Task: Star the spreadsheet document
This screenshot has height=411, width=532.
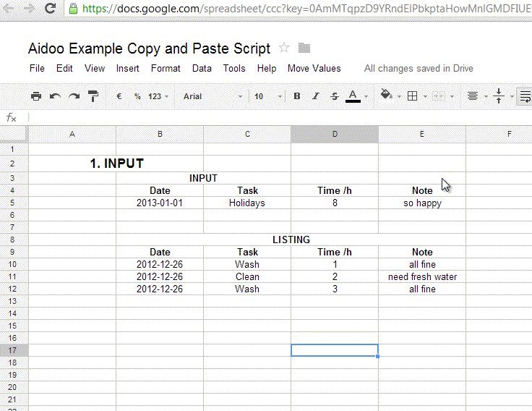Action: point(284,48)
